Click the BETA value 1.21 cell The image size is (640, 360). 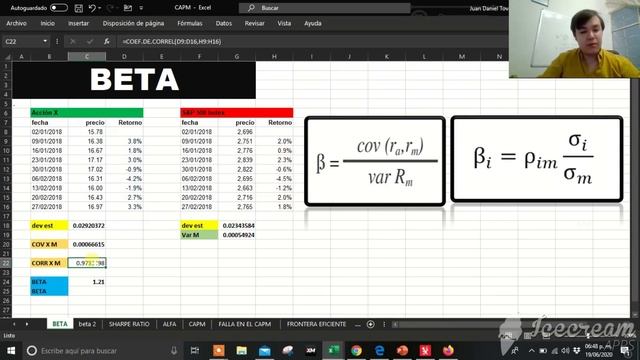(87, 282)
